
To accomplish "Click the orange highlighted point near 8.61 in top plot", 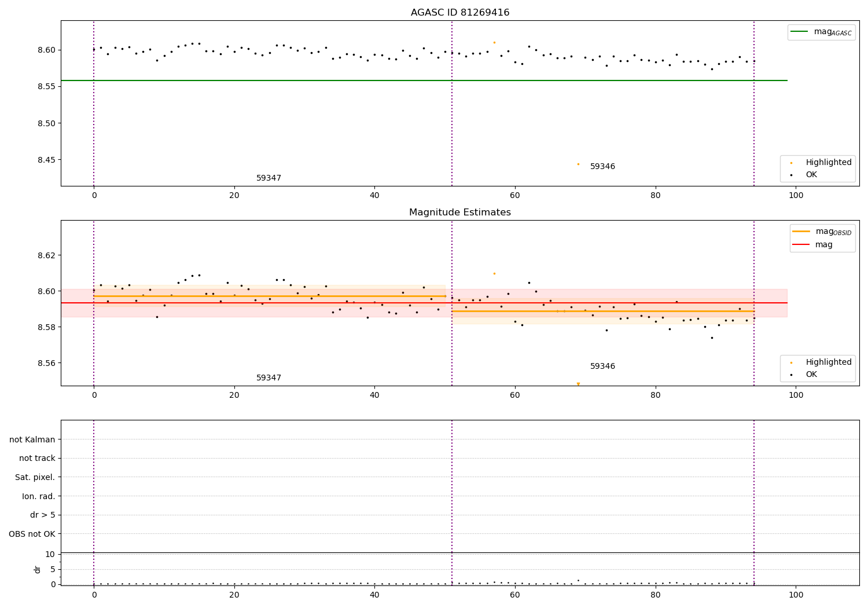I will 494,42.
